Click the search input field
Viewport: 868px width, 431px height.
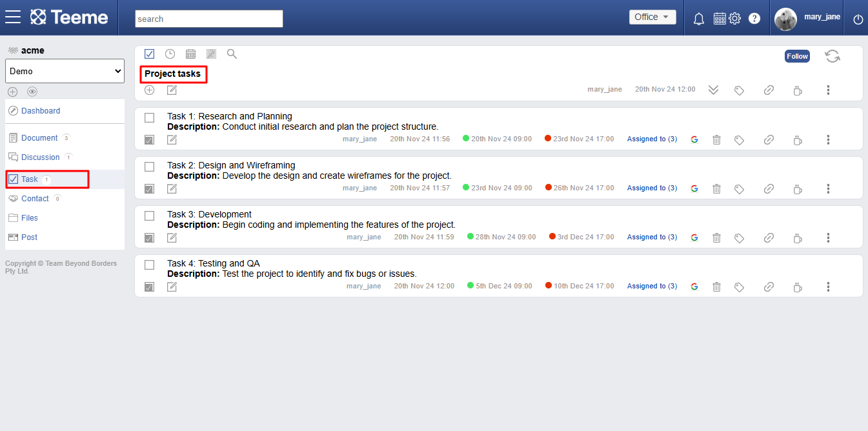point(209,19)
